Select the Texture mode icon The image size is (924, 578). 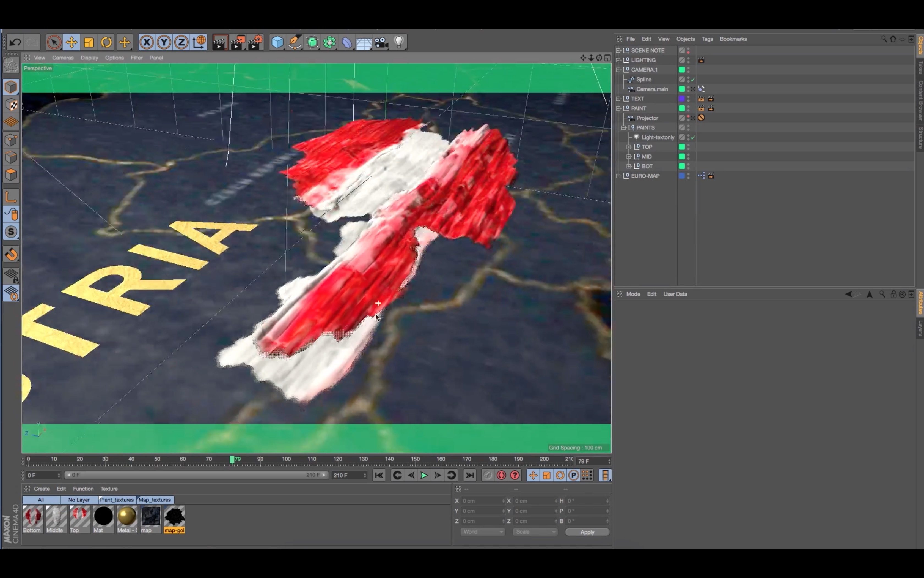coord(11,105)
